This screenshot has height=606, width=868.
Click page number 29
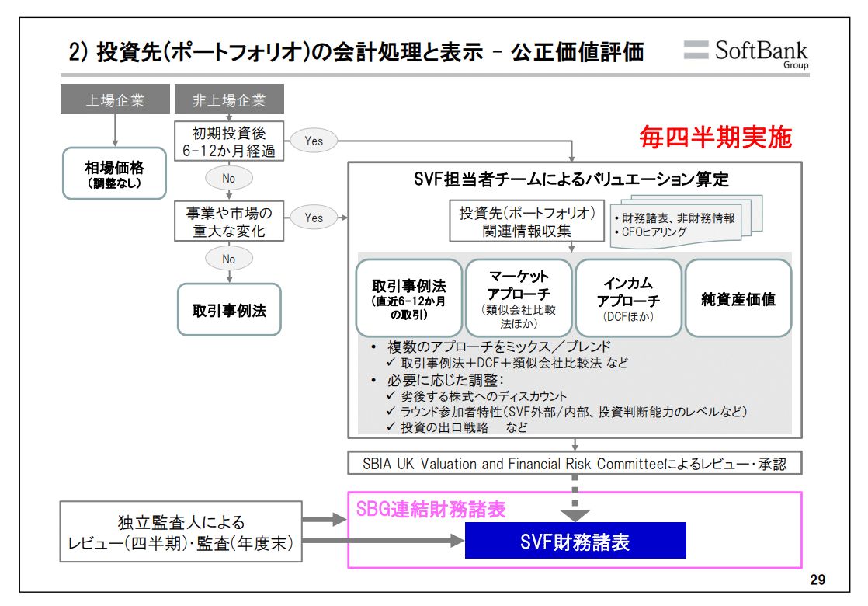[x=818, y=580]
